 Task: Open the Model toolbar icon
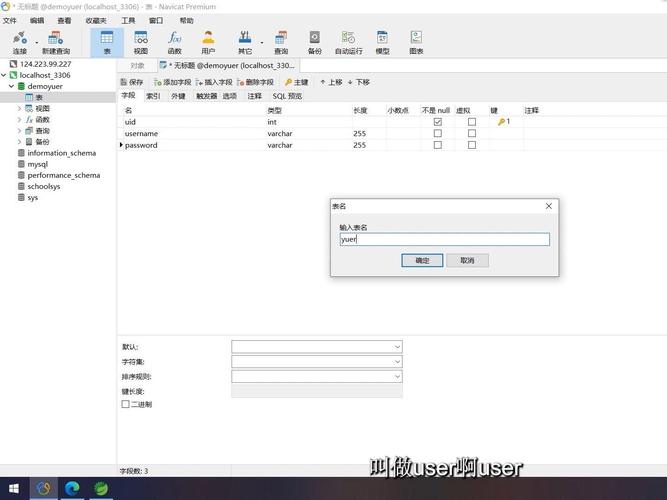[382, 43]
